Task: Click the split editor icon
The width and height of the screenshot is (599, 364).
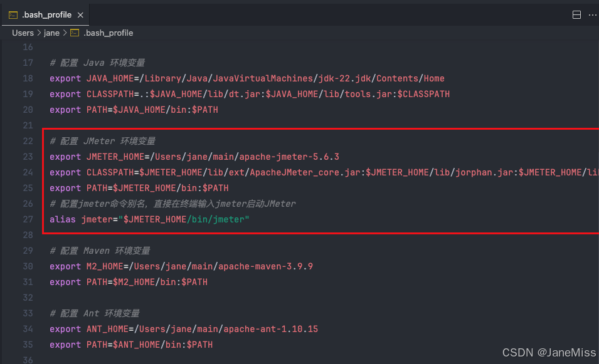Action: click(x=576, y=15)
